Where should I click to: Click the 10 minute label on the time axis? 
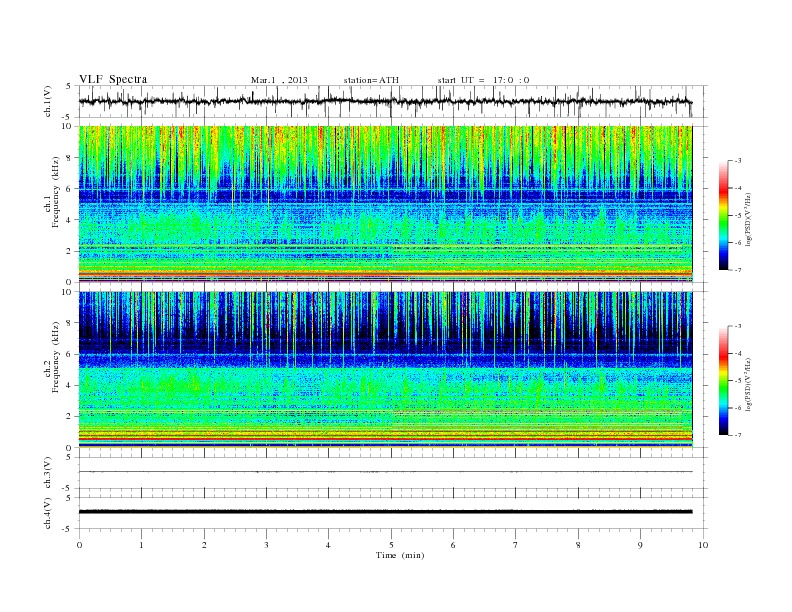pos(703,545)
